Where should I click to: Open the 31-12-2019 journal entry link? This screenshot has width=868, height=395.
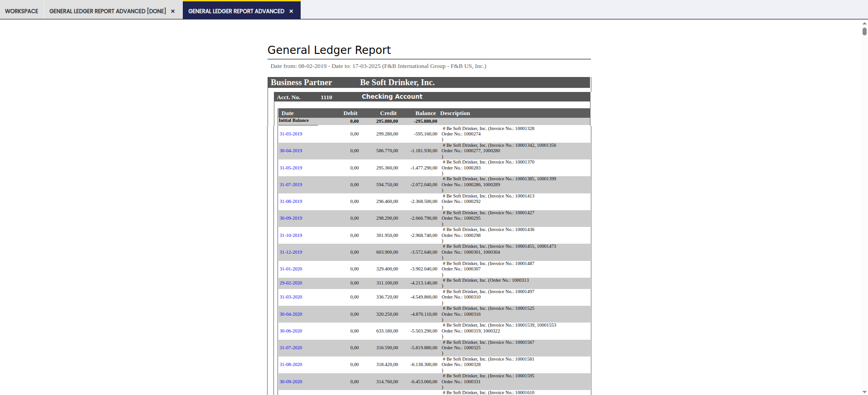[x=291, y=252]
